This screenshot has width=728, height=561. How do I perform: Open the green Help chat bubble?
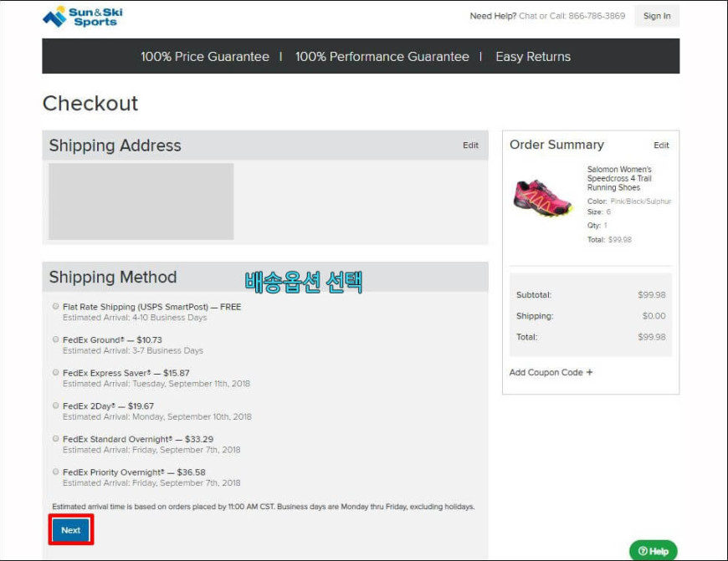coord(653,551)
